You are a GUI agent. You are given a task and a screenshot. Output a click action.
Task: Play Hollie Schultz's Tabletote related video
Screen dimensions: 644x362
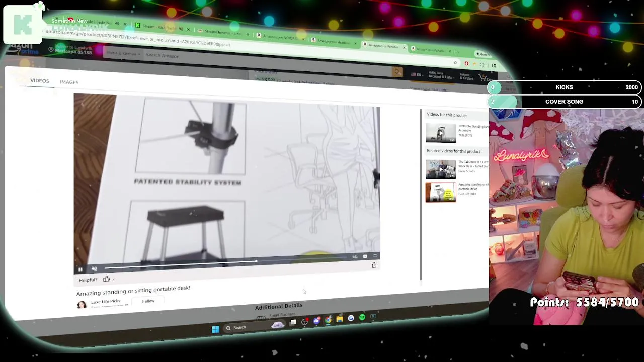click(441, 169)
